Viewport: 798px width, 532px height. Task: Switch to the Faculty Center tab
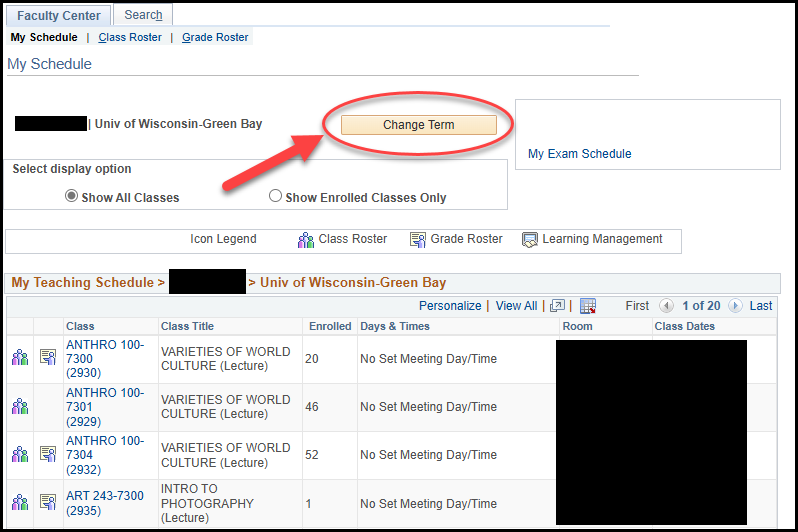[x=58, y=16]
